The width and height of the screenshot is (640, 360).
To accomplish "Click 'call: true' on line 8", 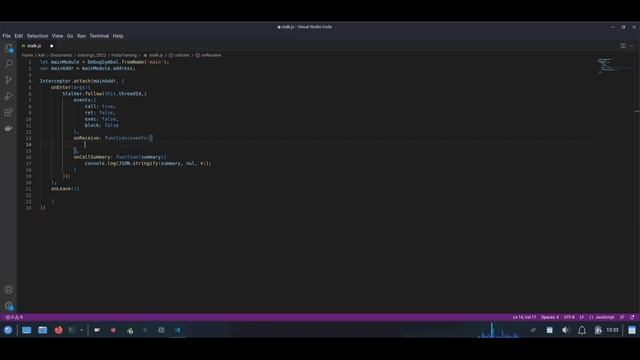I will click(99, 106).
